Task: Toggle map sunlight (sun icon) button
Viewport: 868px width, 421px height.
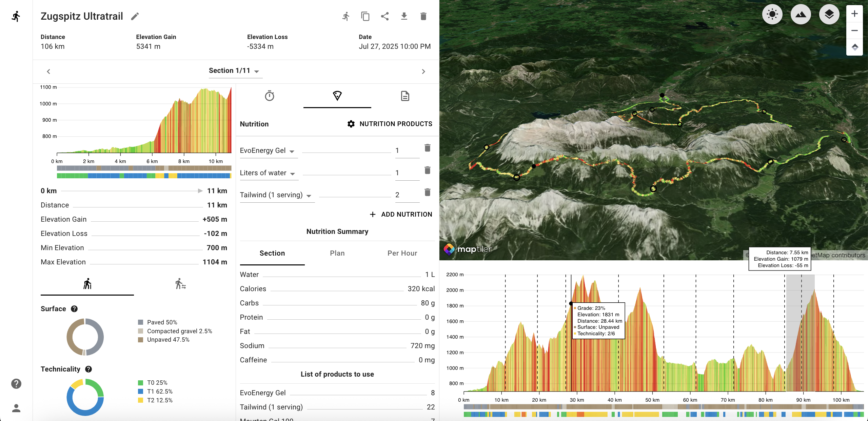Action: click(772, 14)
